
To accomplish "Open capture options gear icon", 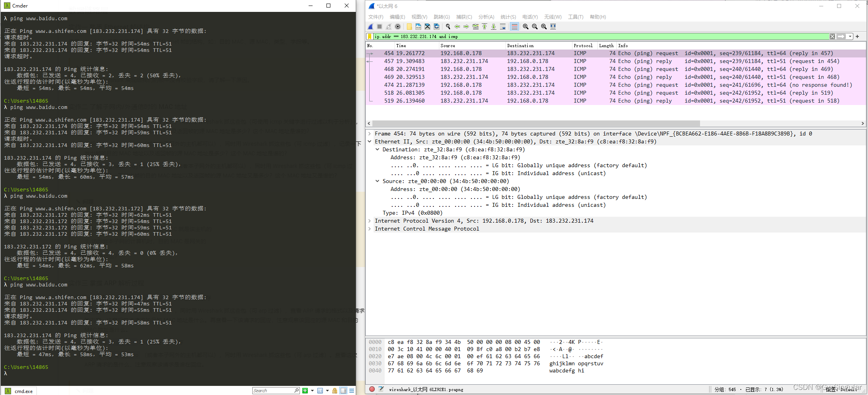I will (398, 27).
